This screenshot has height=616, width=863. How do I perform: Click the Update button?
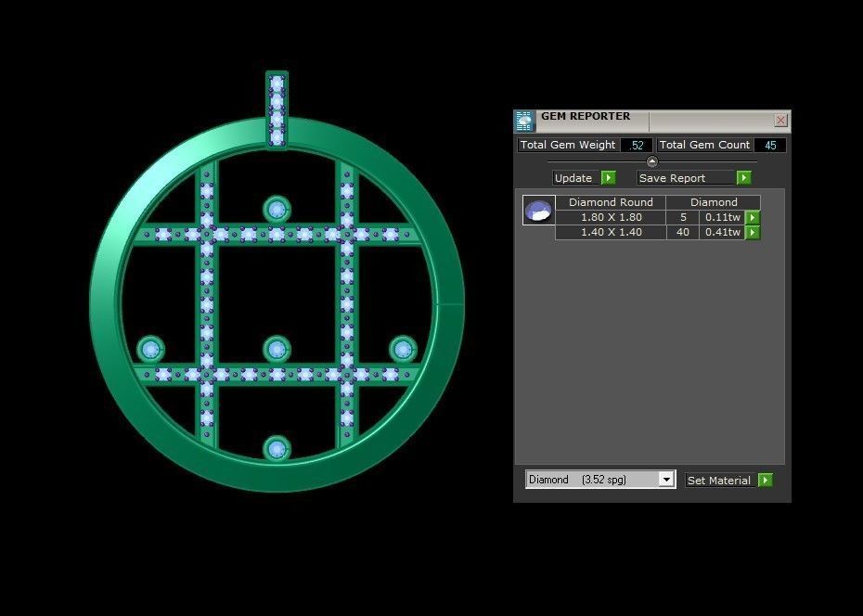pos(575,177)
